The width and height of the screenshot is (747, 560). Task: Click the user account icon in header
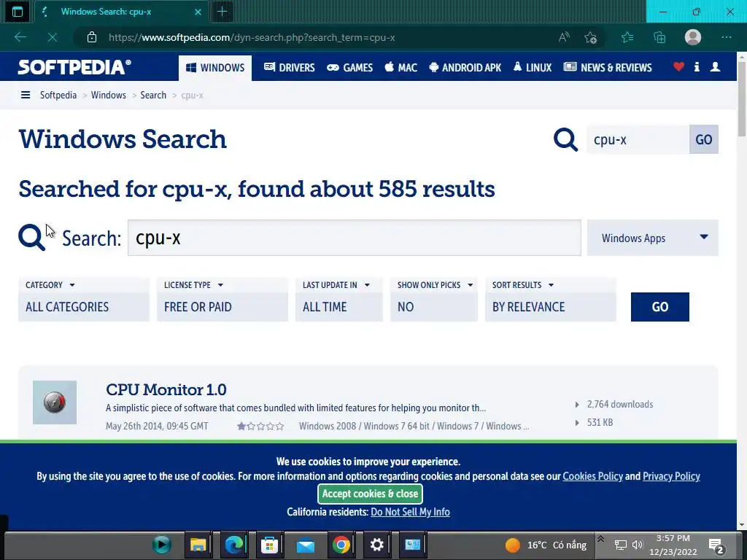pos(715,66)
